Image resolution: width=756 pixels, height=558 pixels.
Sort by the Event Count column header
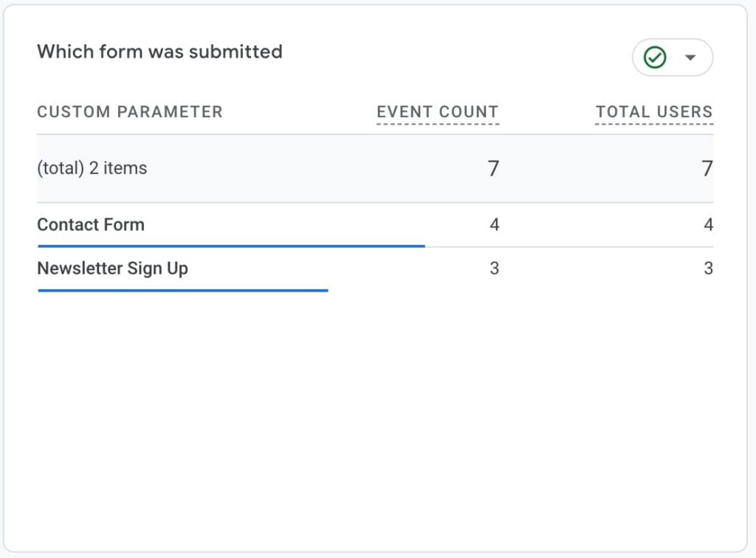437,111
